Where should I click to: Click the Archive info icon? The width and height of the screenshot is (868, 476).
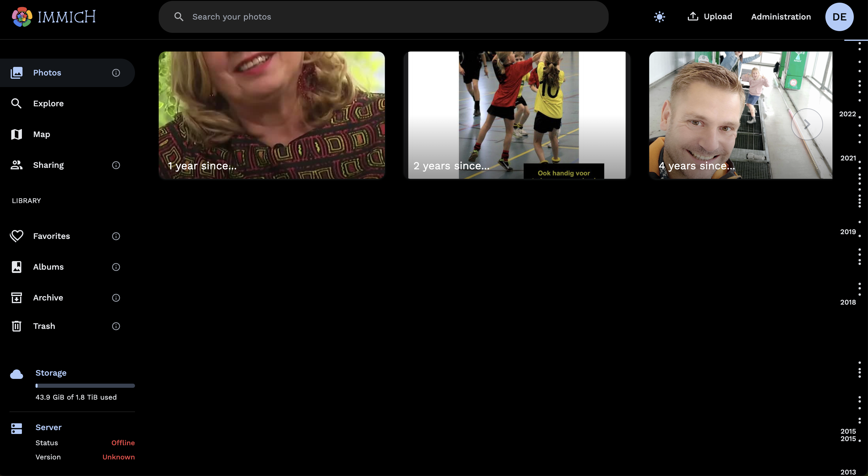click(116, 298)
